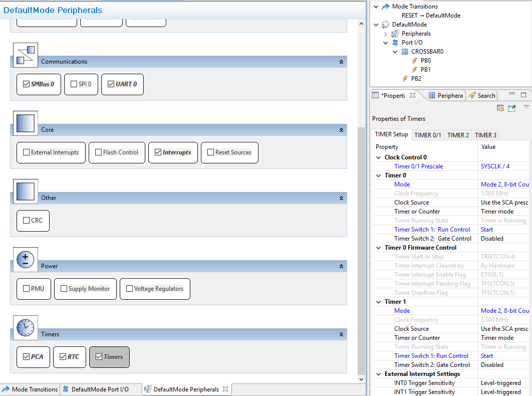Click the CROSSBAR0 grid icon in tree
Screen dimensions: 532x396
point(405,52)
